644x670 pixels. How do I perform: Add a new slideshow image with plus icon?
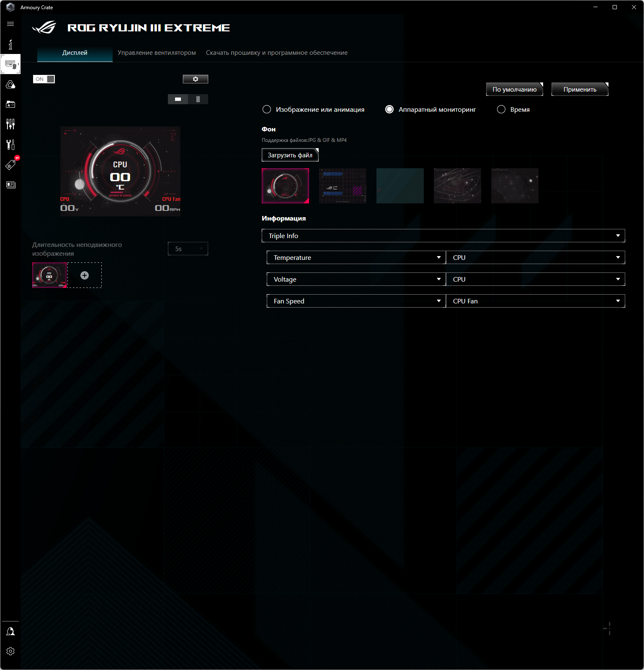[x=85, y=275]
